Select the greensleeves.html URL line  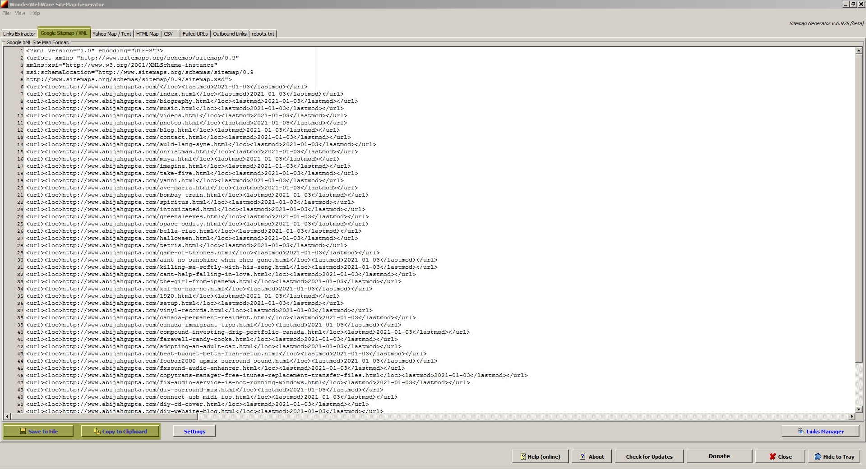[x=198, y=216]
